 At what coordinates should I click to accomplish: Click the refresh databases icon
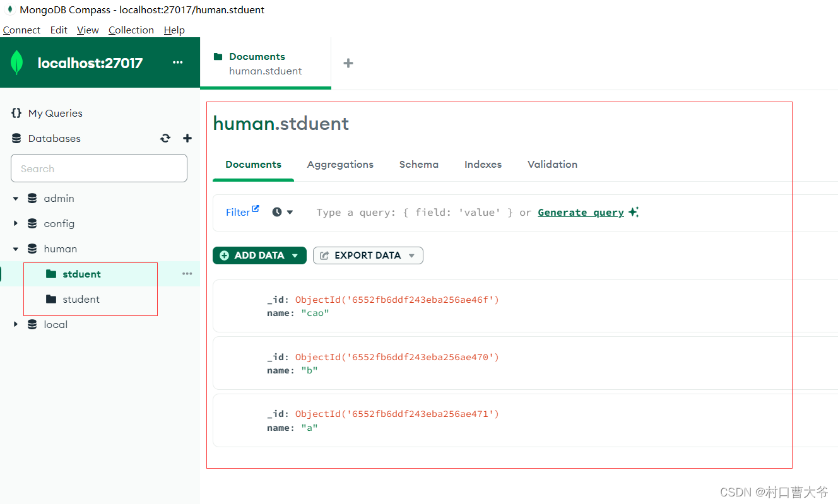(x=165, y=138)
